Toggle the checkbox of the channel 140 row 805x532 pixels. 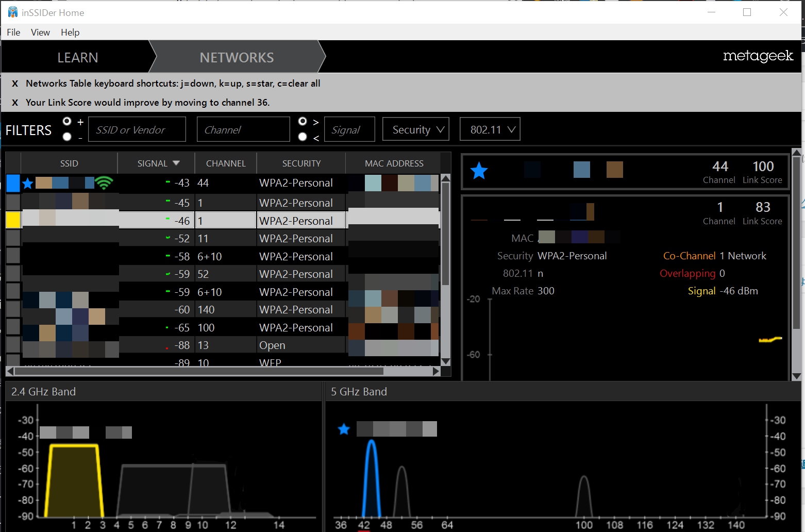click(x=13, y=309)
